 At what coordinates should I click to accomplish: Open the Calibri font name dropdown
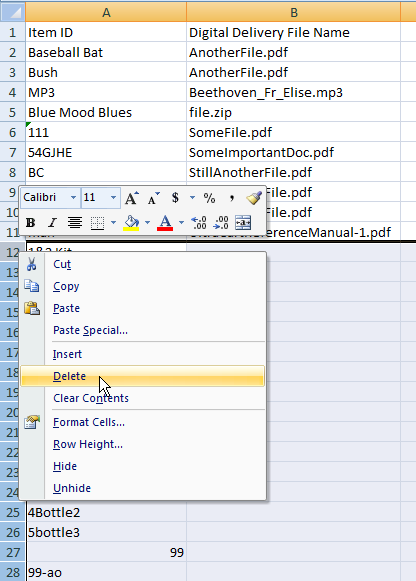(73, 197)
